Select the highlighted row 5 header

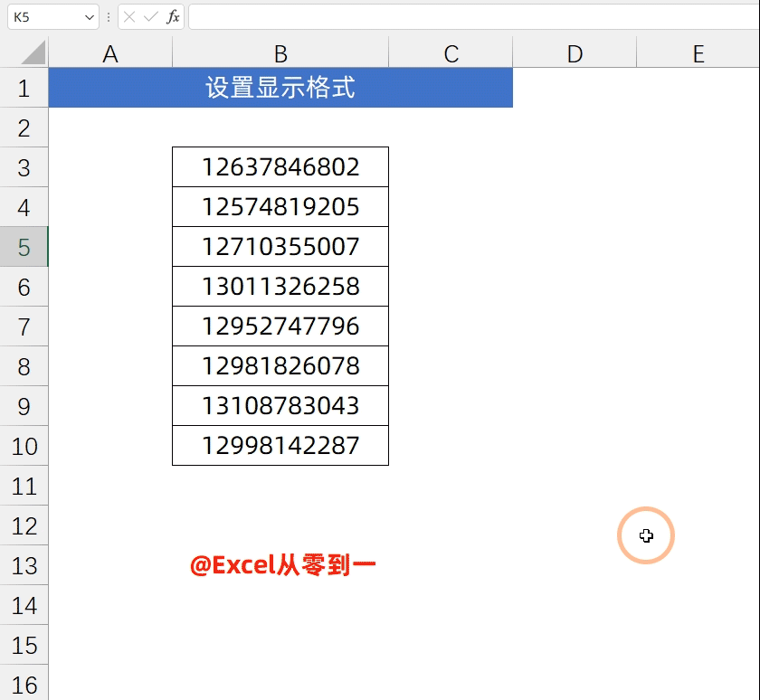pyautogui.click(x=24, y=247)
